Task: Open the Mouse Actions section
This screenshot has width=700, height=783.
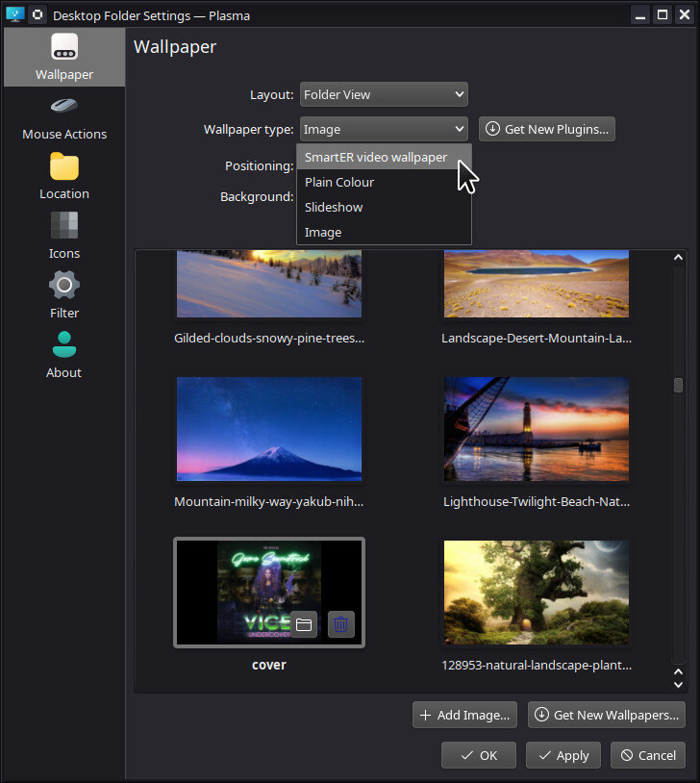Action: [x=63, y=118]
